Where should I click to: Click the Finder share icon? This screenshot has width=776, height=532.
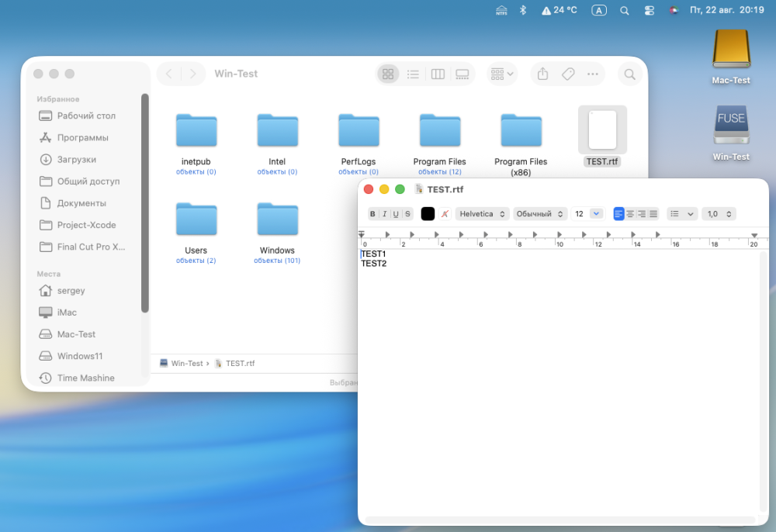(x=543, y=74)
